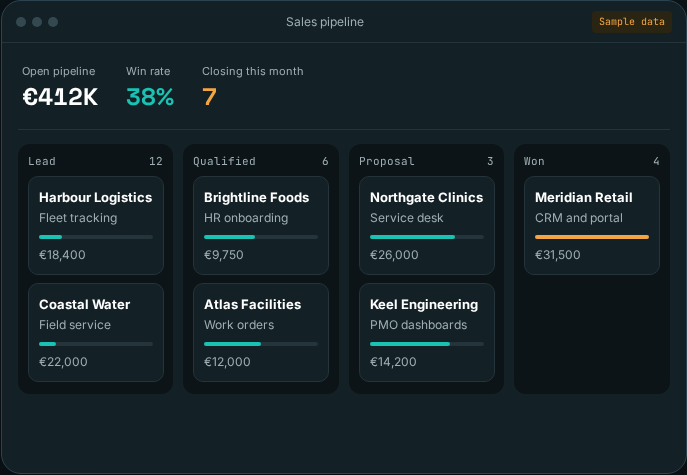Click the closing this month value 7

pyautogui.click(x=209, y=97)
